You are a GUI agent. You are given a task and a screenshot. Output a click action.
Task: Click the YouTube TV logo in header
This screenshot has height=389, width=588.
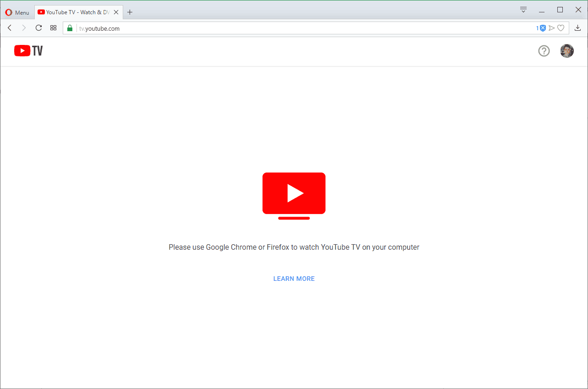(28, 51)
